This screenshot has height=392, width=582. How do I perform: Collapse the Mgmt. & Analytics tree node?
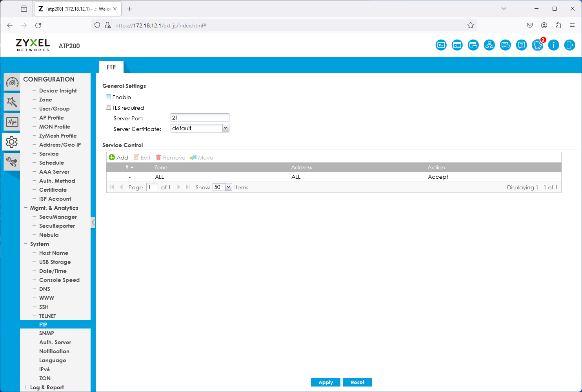click(26, 208)
